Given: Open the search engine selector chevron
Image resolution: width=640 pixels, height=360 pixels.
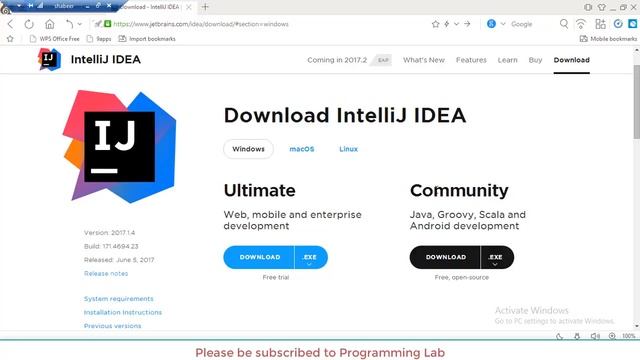Looking at the screenshot, I should pyautogui.click(x=503, y=24).
